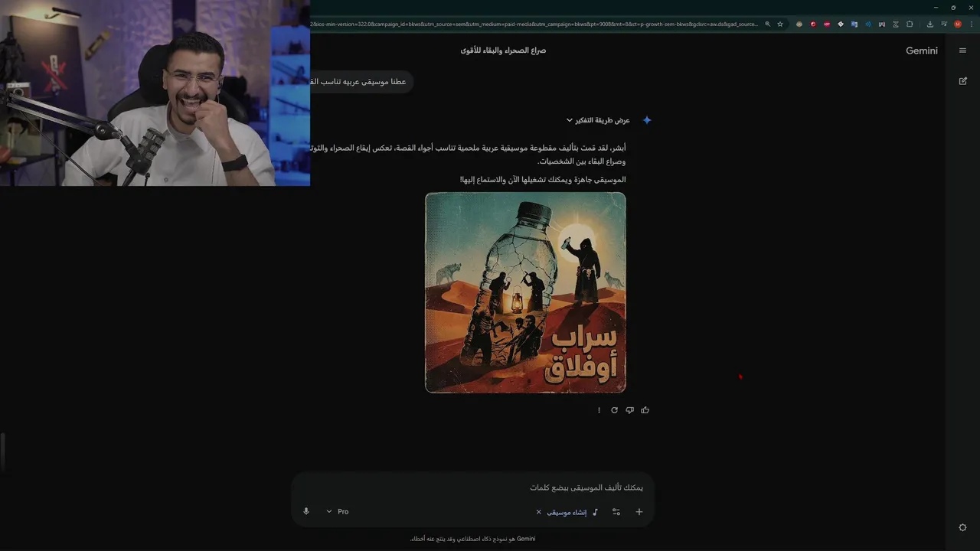Open the browser profile avatar M
The height and width of the screenshot is (551, 980).
(x=958, y=24)
